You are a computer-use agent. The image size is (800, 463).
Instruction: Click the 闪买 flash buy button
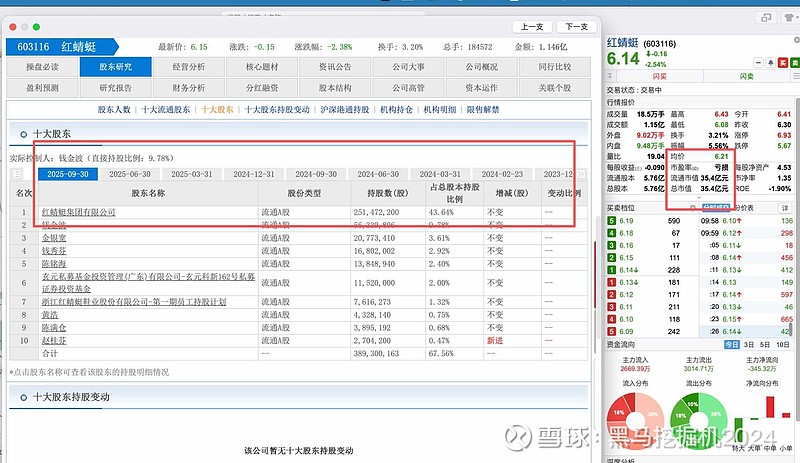[659, 76]
